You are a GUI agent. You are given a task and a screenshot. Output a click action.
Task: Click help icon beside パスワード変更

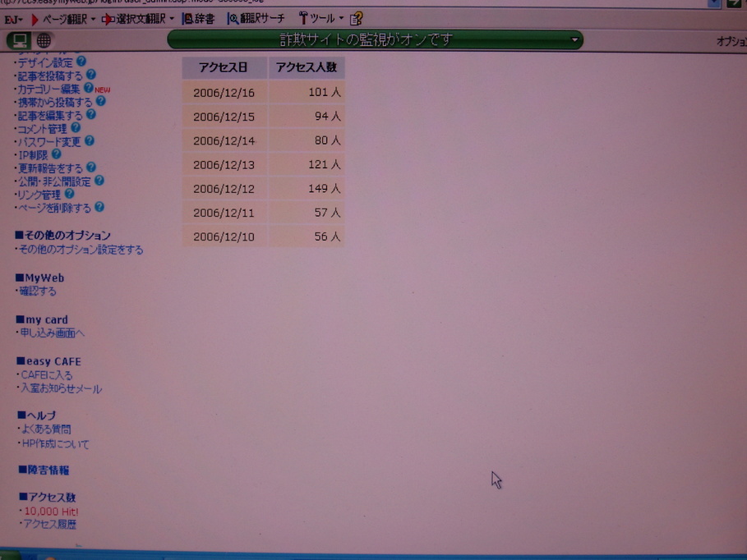click(90, 141)
